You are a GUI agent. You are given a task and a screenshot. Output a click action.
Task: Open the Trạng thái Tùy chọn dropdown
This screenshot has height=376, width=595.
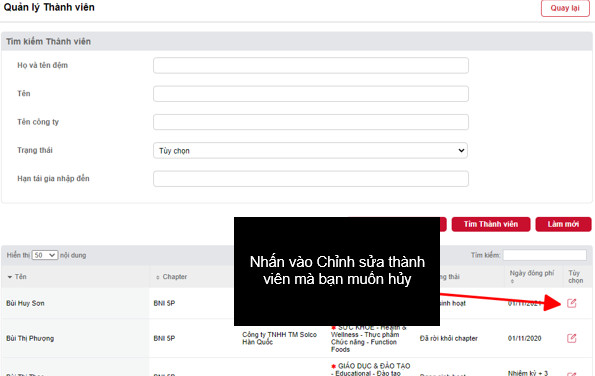(310, 150)
